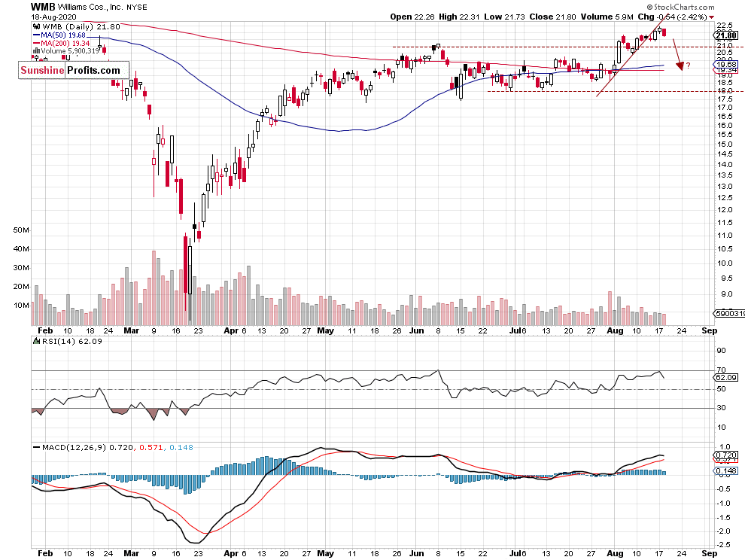Click the candlestick icon beside WMB (Daily)
Screen dimensions: 745x560
[37, 27]
